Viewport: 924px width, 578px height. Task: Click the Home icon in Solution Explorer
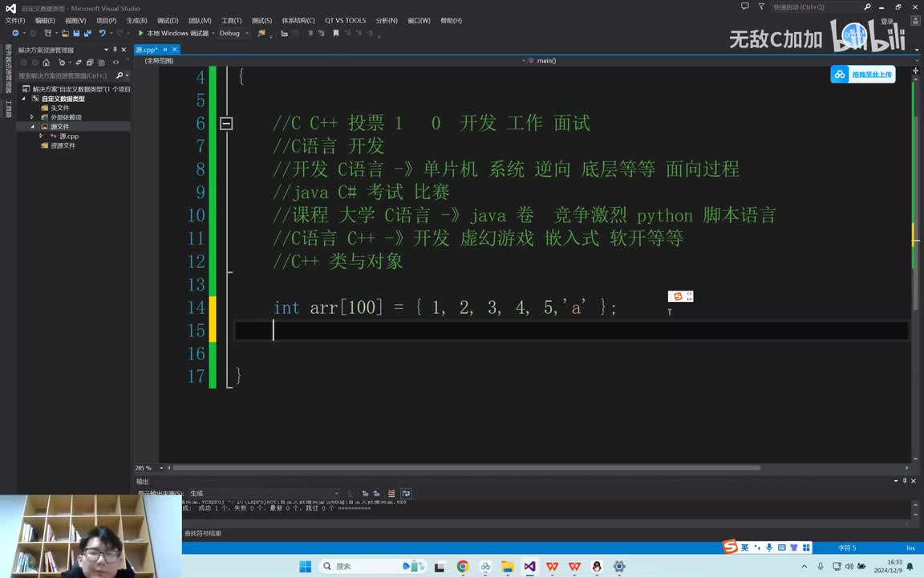pyautogui.click(x=46, y=63)
